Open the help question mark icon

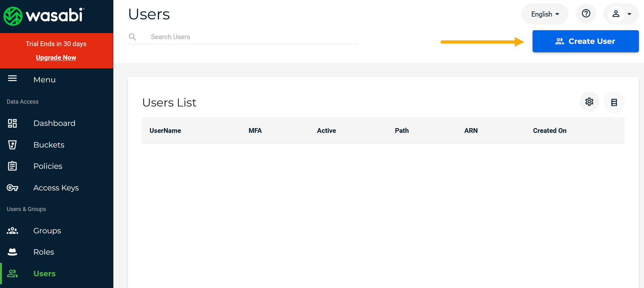(586, 14)
